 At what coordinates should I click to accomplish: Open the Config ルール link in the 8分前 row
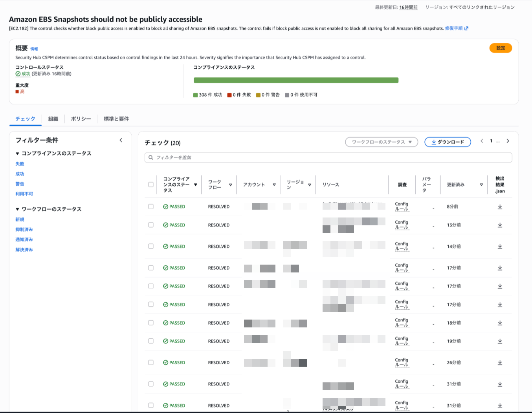pos(402,206)
